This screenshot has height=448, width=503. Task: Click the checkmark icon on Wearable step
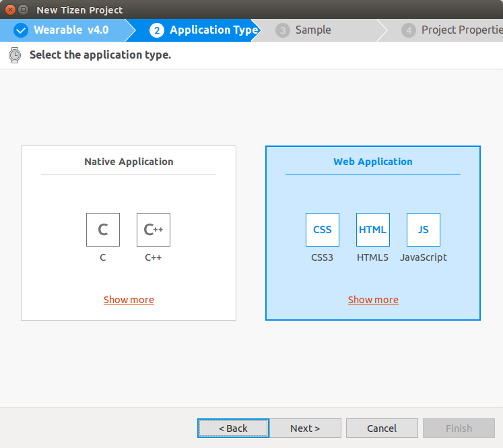[21, 30]
